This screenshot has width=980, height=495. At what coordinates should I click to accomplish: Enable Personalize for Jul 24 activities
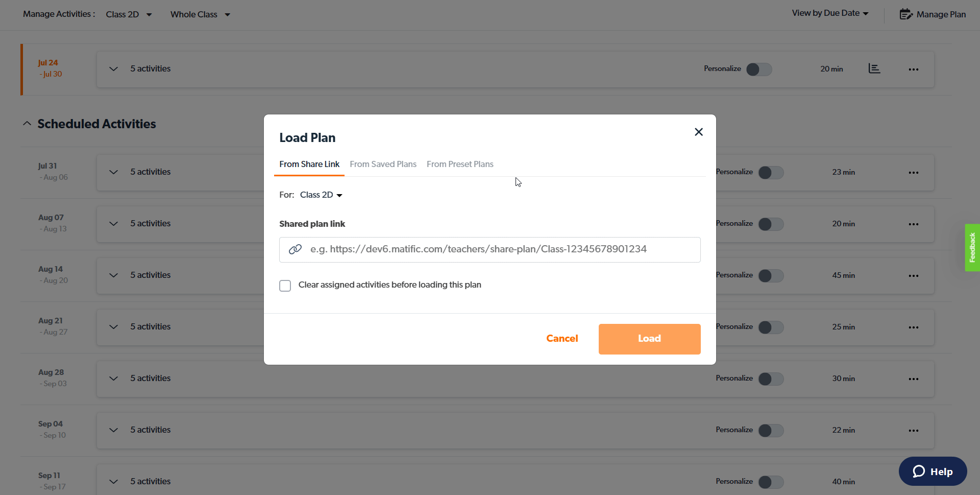(x=758, y=69)
